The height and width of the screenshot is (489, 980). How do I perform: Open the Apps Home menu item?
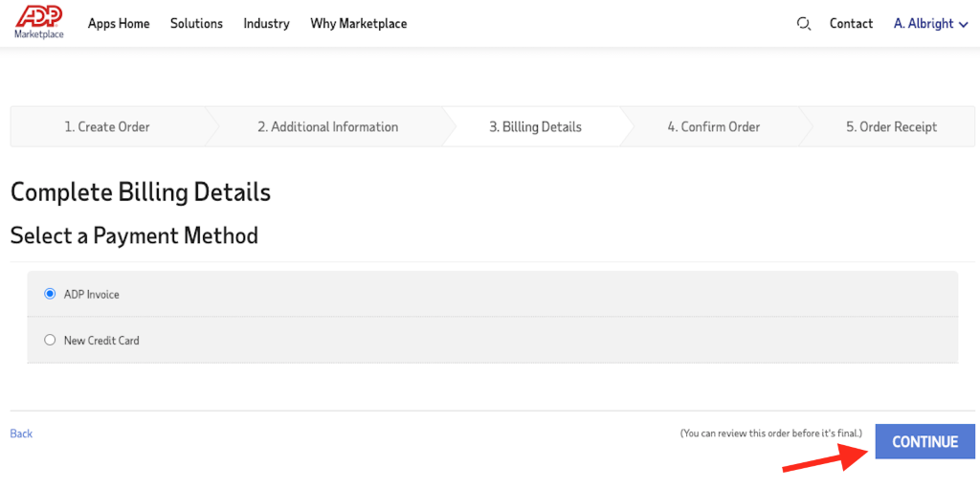pos(119,24)
